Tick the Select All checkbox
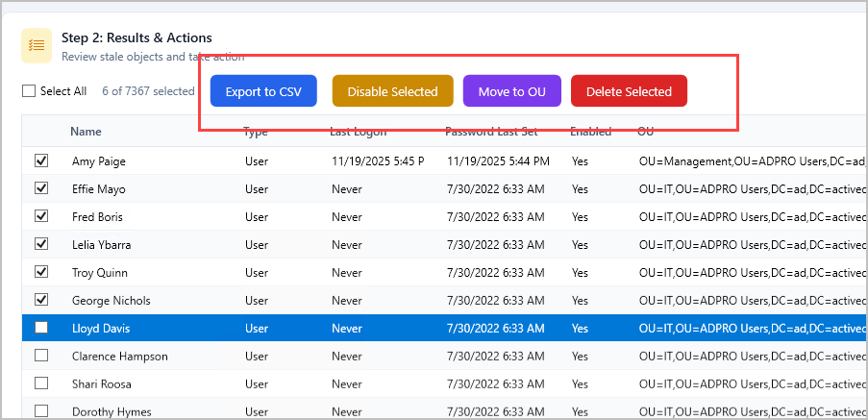 pos(29,90)
